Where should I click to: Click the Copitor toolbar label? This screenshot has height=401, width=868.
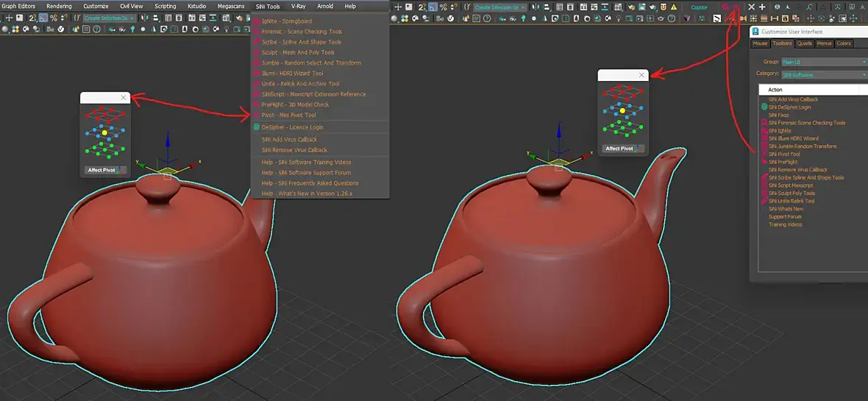pos(699,7)
